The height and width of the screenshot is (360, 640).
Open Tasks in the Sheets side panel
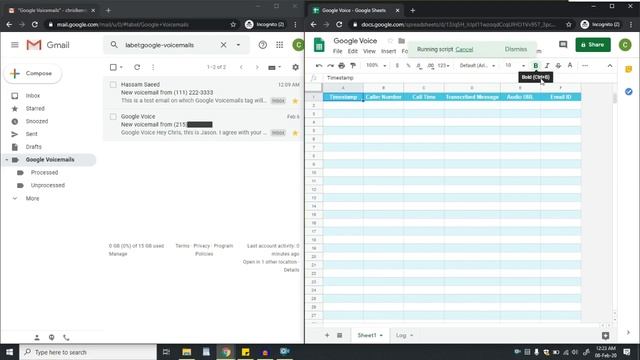tap(629, 92)
